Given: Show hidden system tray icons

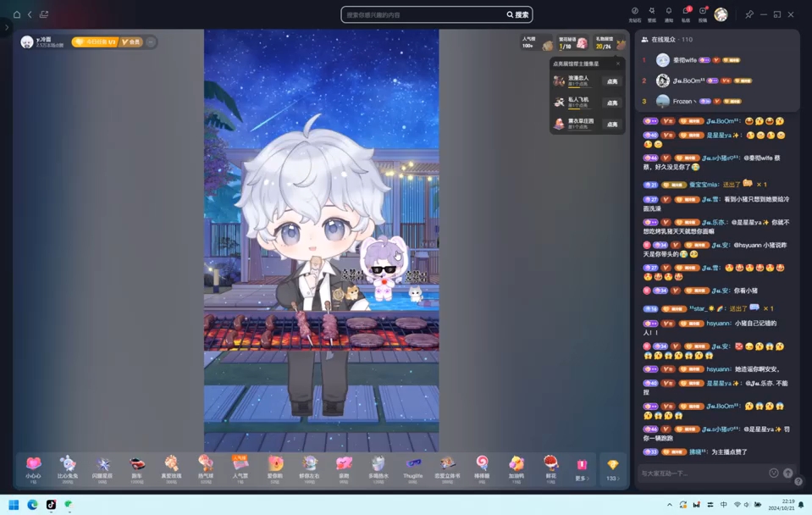Looking at the screenshot, I should 670,505.
